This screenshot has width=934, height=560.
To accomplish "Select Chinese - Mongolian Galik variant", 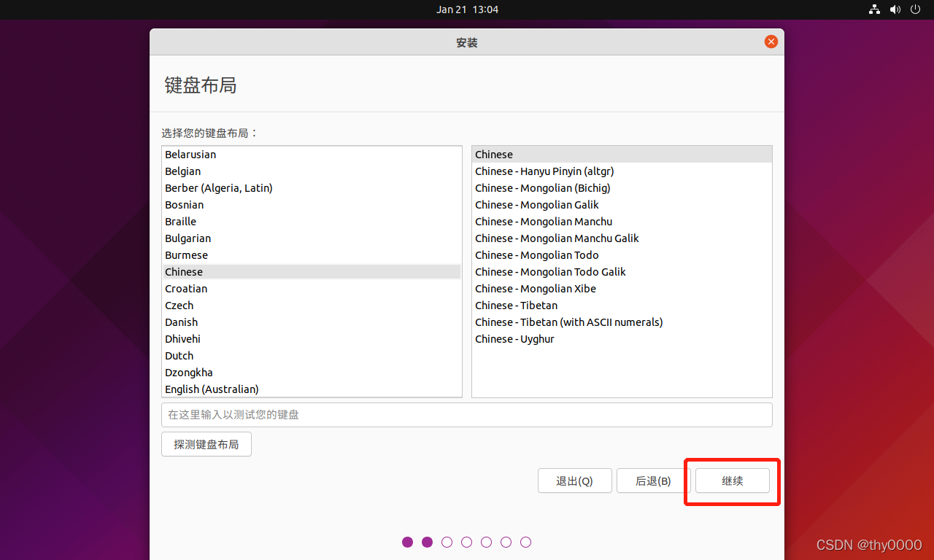I will click(x=622, y=205).
